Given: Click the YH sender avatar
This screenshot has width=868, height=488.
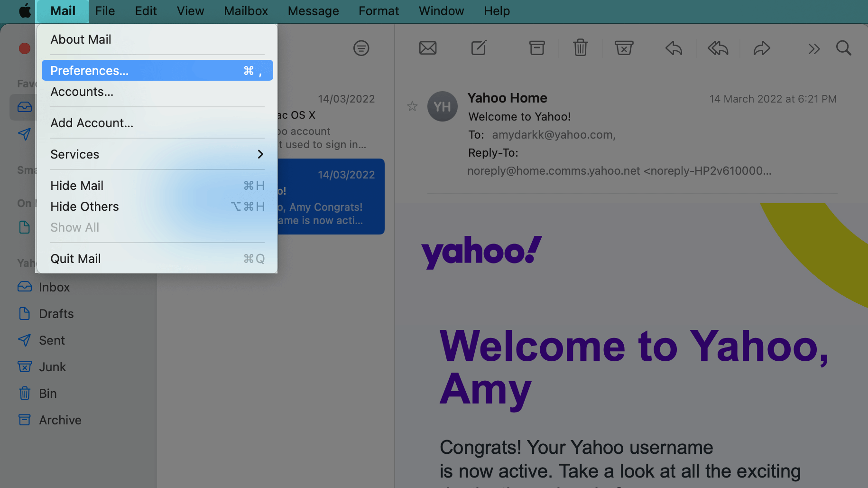Looking at the screenshot, I should click(x=443, y=106).
